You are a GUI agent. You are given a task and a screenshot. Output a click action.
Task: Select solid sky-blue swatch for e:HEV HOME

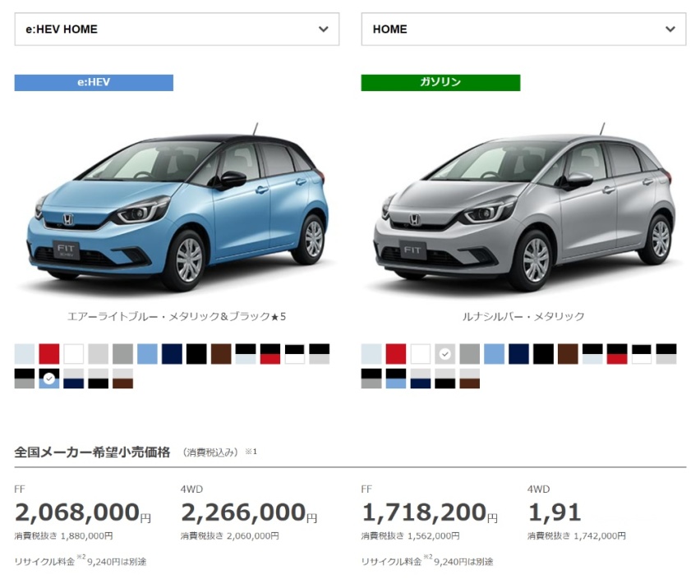pos(147,354)
